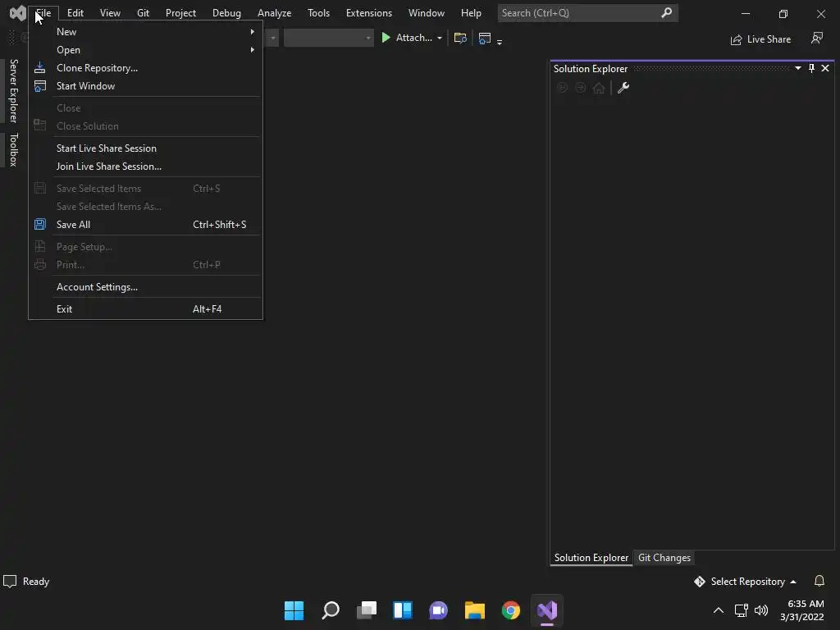Screen dimensions: 840x630
Task: Pin the Solution Explorer panel
Action: (811, 68)
